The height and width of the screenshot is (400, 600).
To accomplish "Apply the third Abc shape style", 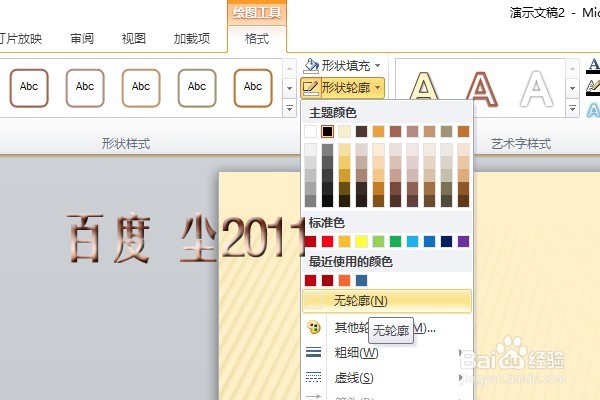I will (x=141, y=88).
